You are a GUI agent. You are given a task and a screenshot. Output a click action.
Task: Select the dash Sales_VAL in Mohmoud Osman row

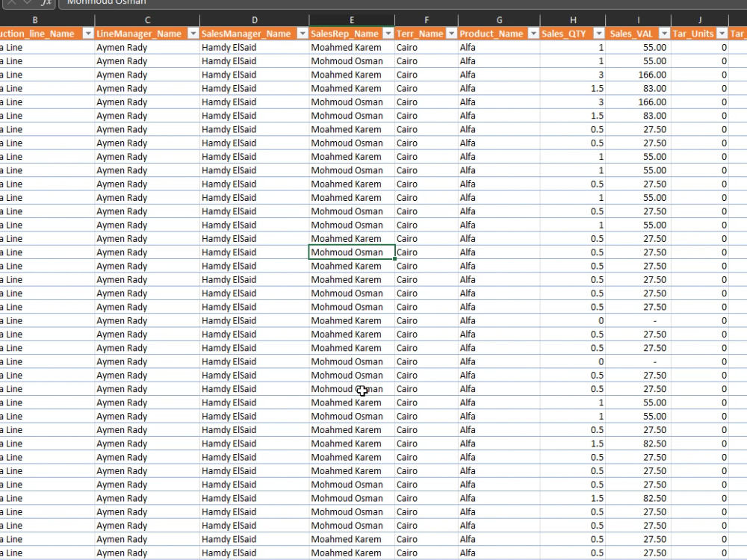[x=654, y=362]
